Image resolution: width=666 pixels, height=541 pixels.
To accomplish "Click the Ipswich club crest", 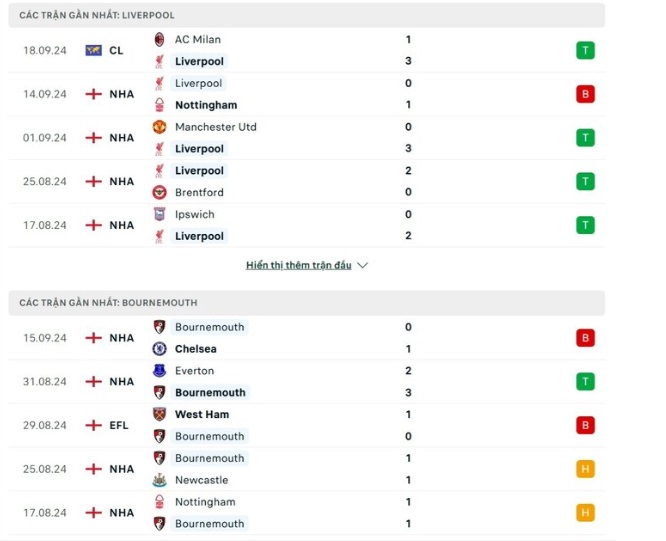I will [x=159, y=214].
